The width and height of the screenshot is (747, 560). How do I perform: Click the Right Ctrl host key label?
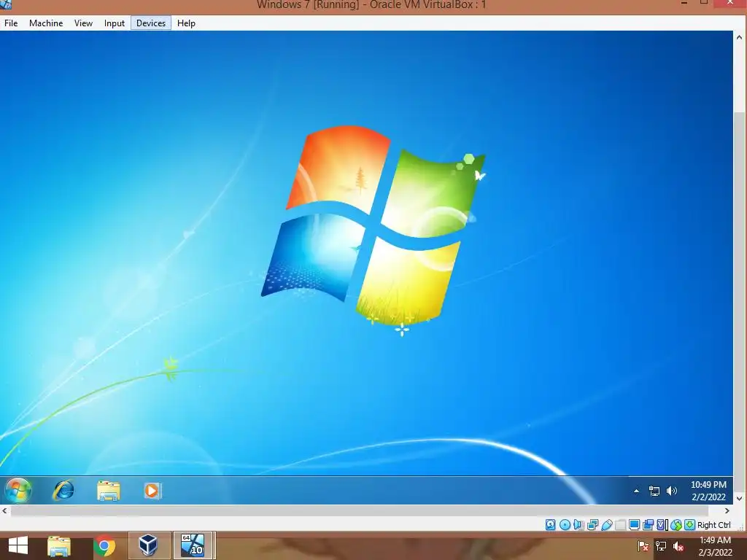click(x=713, y=525)
